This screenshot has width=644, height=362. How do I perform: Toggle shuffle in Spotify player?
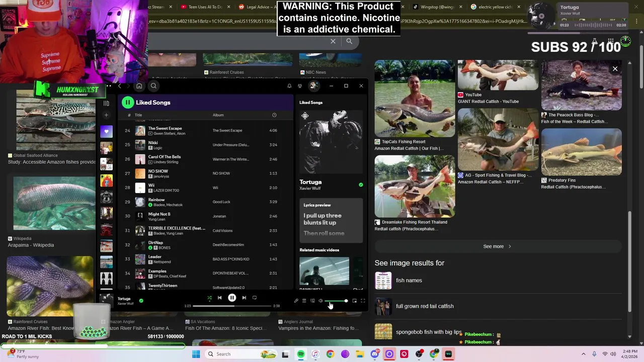(x=209, y=298)
